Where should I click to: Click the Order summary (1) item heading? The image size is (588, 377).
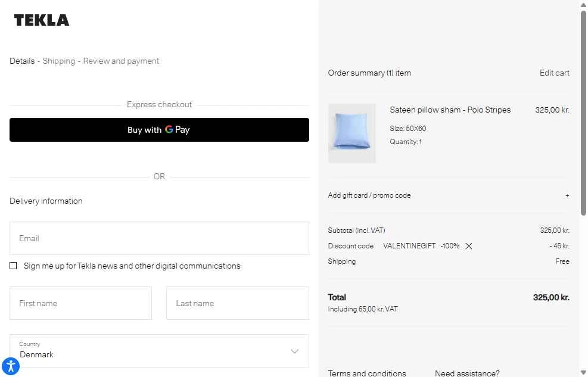[369, 73]
